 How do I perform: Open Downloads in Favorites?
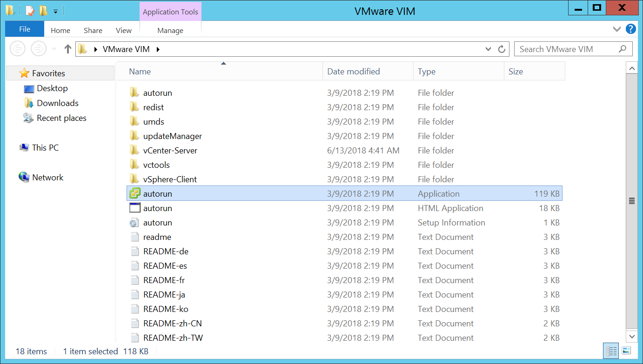(x=57, y=103)
